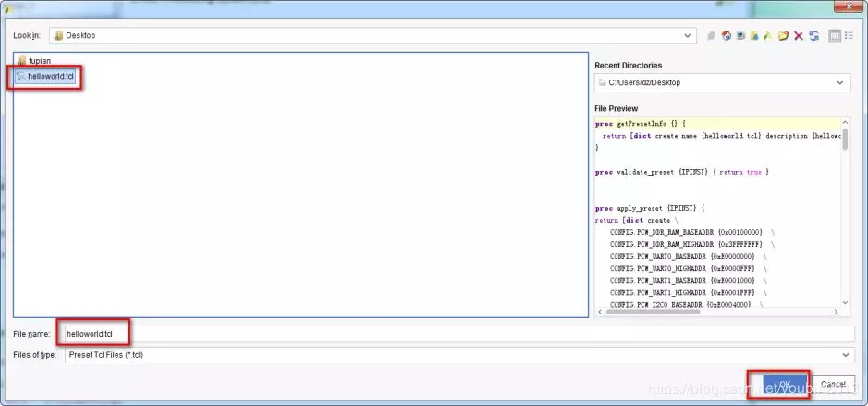Click the PCW_UART1_HIGHADDR line

688,293
